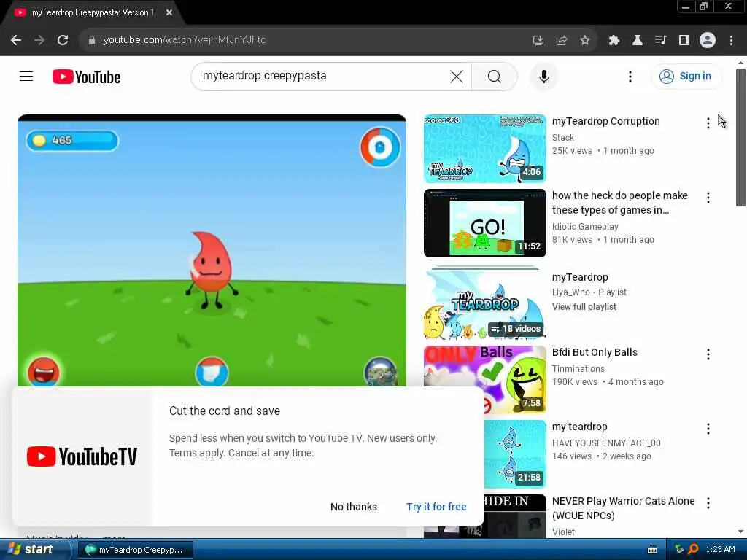Open options for how the heck video
Viewport: 747px width, 560px height.
[x=708, y=197]
